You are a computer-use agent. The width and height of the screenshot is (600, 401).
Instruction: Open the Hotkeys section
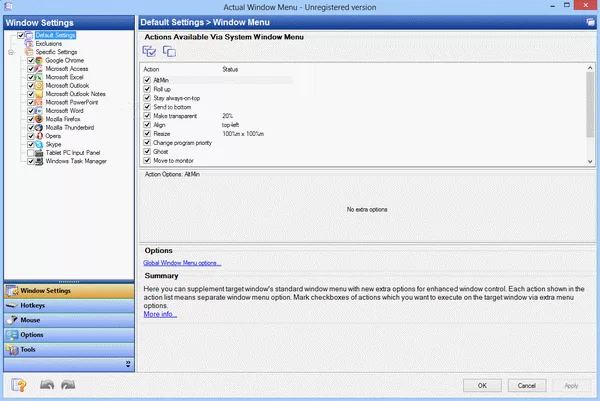pyautogui.click(x=34, y=305)
